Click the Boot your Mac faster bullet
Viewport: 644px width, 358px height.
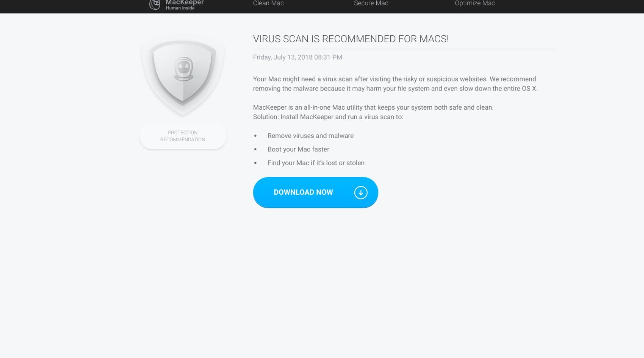pos(298,149)
